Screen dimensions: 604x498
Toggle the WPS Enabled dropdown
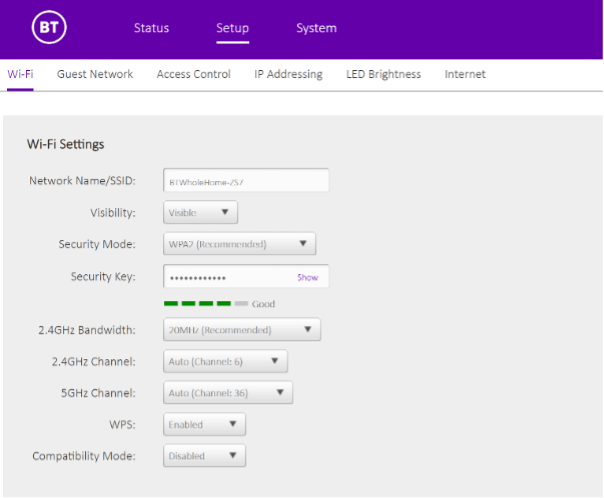coord(204,425)
